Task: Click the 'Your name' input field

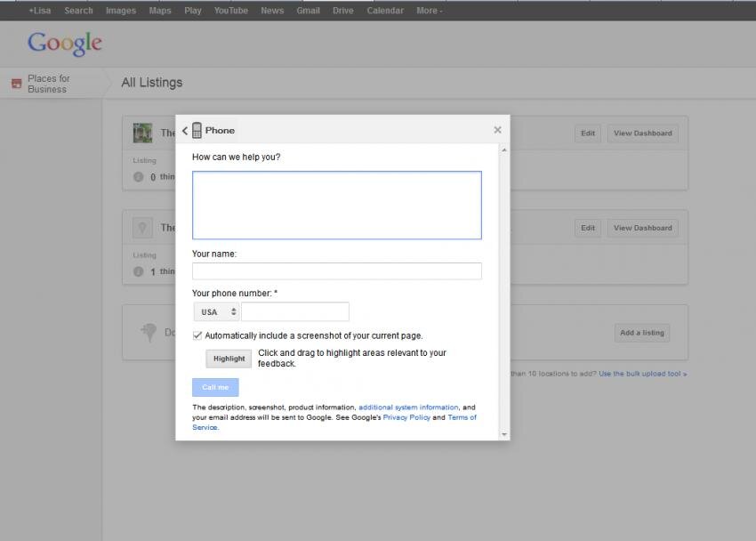Action: (x=337, y=271)
